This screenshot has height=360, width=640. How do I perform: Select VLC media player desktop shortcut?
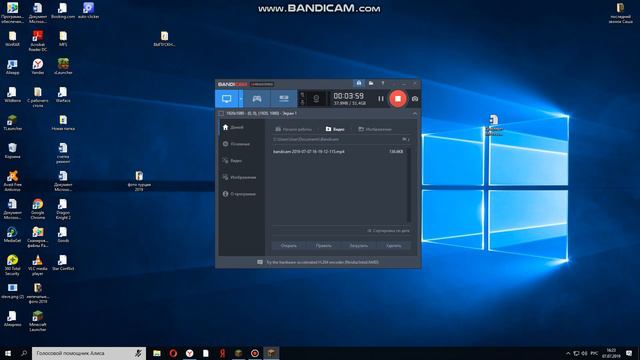38,265
